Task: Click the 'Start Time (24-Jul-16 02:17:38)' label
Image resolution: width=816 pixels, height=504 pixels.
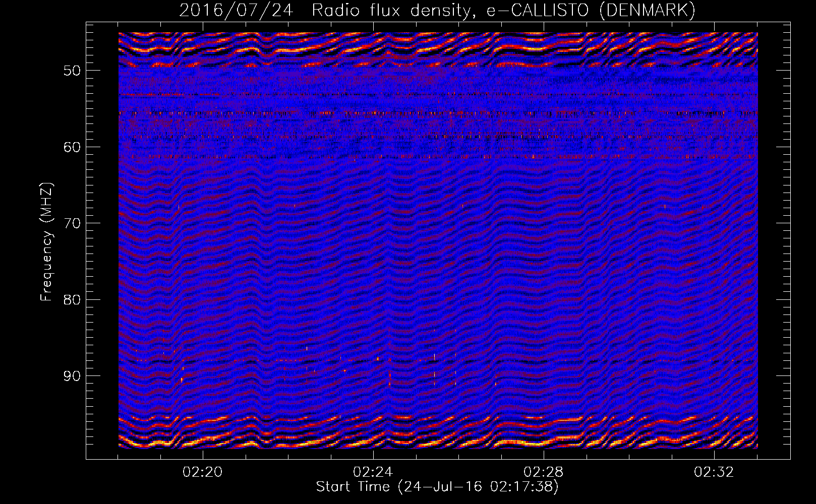Action: pyautogui.click(x=437, y=487)
